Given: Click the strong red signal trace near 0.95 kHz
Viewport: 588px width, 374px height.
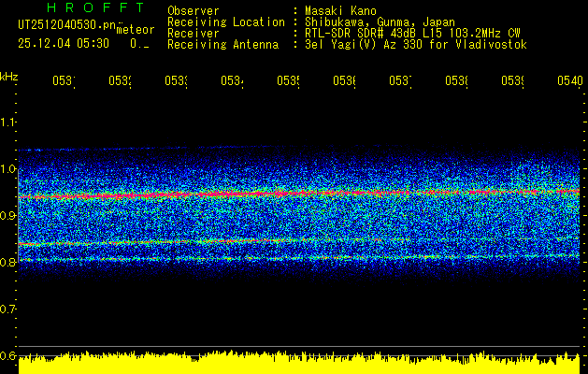Looking at the screenshot, I should tap(299, 194).
